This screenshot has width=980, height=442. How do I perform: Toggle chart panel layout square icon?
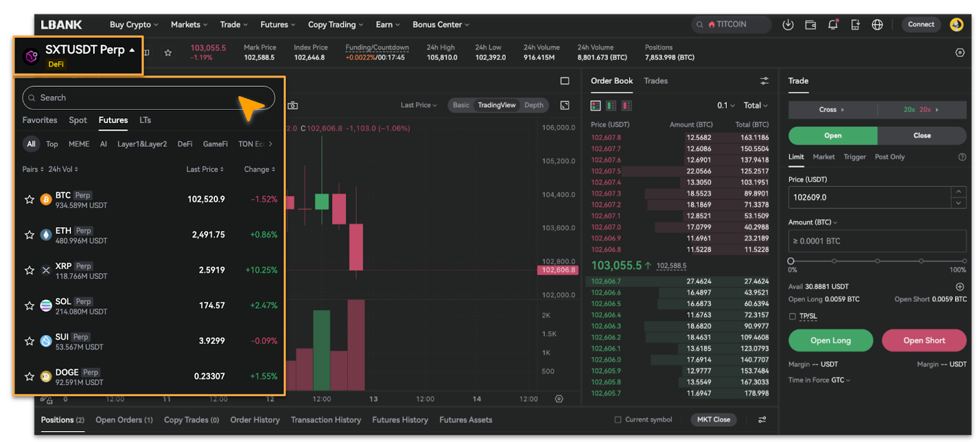565,81
